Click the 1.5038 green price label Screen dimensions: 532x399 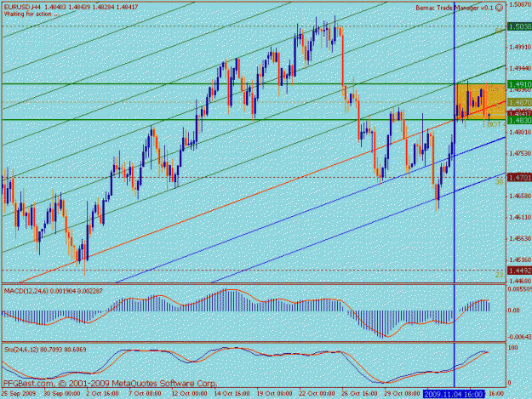519,26
